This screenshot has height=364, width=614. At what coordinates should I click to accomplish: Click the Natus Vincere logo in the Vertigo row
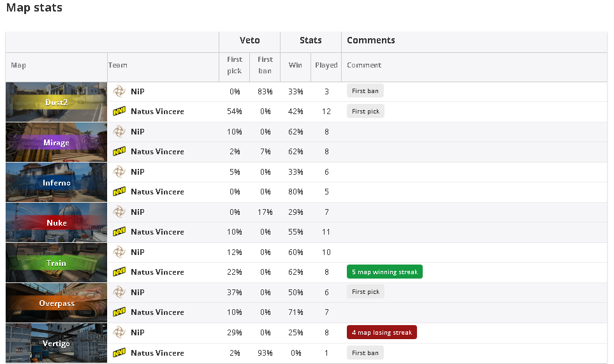click(119, 353)
